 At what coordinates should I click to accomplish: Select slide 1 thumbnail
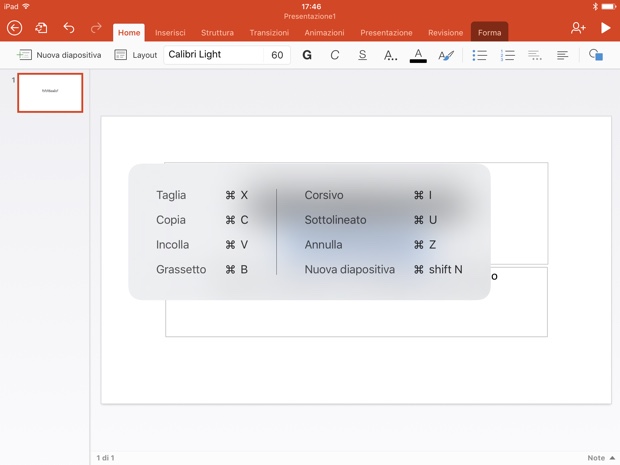[x=50, y=93]
